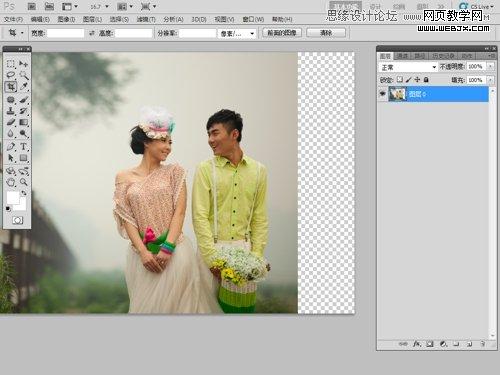Screen dimensions: 500x375
Task: Select the Crop tool in the toolbox
Action: pyautogui.click(x=11, y=87)
